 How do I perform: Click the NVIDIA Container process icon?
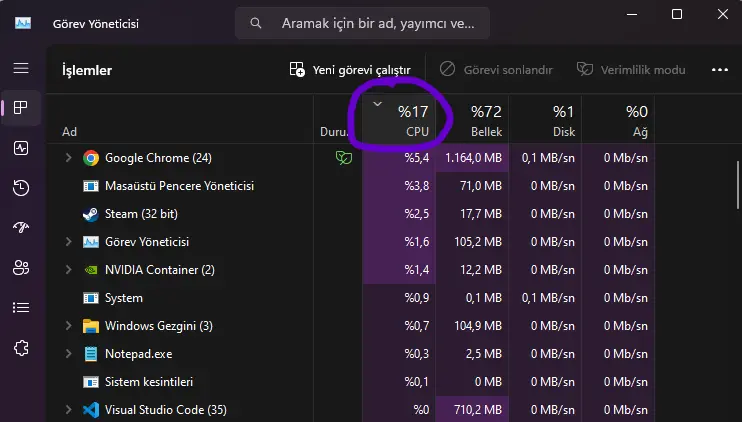(91, 270)
